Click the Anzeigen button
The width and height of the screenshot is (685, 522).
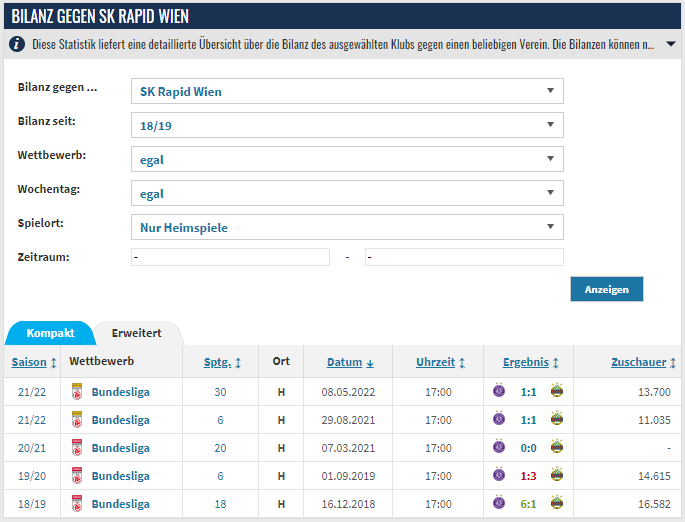click(x=607, y=289)
